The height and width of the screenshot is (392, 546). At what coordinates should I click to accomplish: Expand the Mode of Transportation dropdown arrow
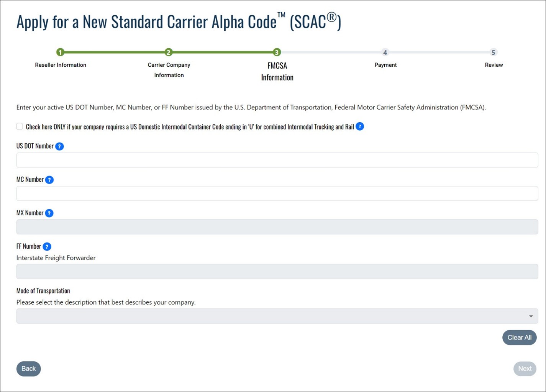tap(531, 316)
